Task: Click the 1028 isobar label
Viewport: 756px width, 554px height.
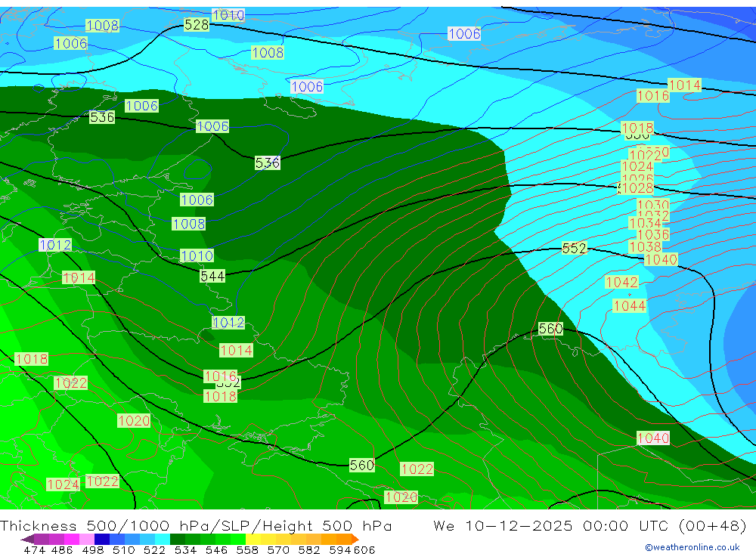Action: [x=637, y=188]
